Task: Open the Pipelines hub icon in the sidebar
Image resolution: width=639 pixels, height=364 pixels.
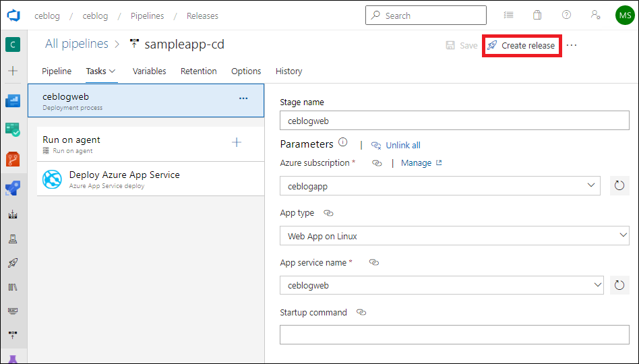Action: coord(13,188)
